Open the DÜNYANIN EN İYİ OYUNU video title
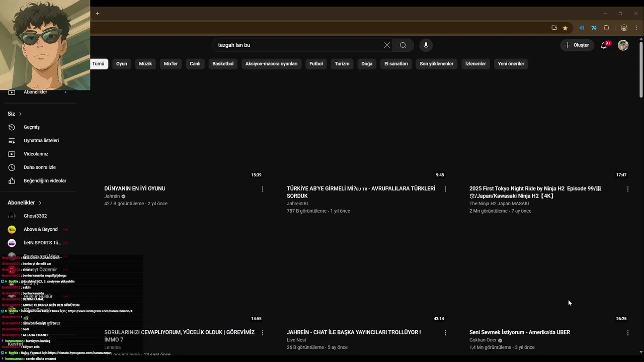 click(135, 189)
